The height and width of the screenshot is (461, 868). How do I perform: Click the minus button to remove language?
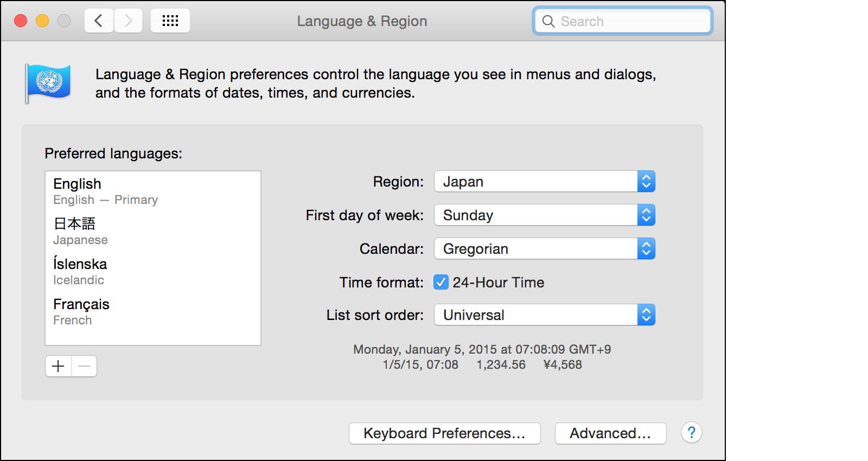tap(84, 366)
